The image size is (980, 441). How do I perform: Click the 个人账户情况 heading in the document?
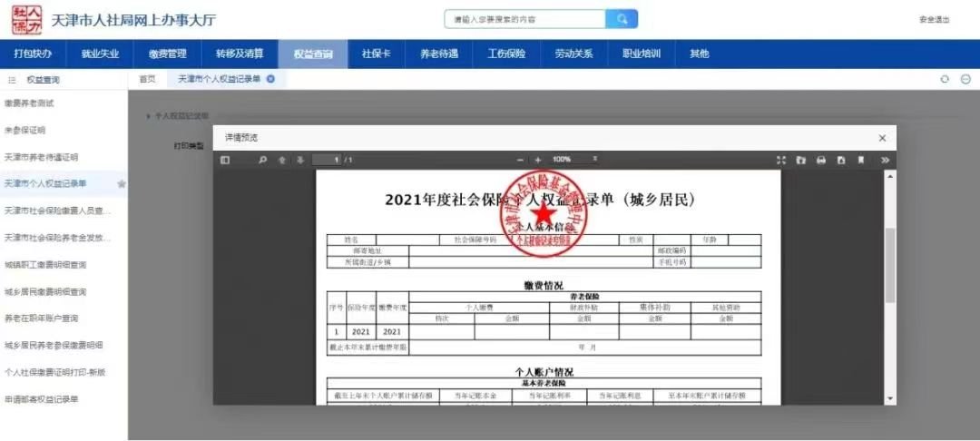544,372
